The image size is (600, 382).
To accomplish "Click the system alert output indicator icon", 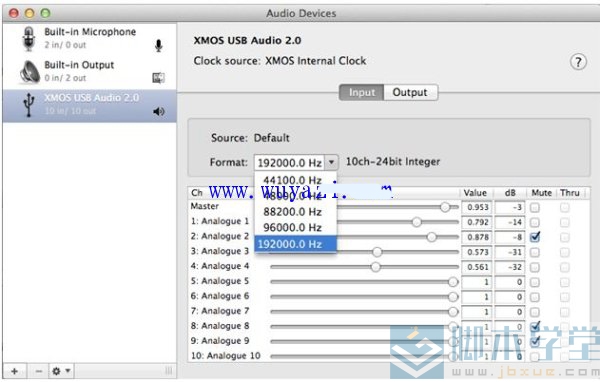I will pyautogui.click(x=158, y=78).
